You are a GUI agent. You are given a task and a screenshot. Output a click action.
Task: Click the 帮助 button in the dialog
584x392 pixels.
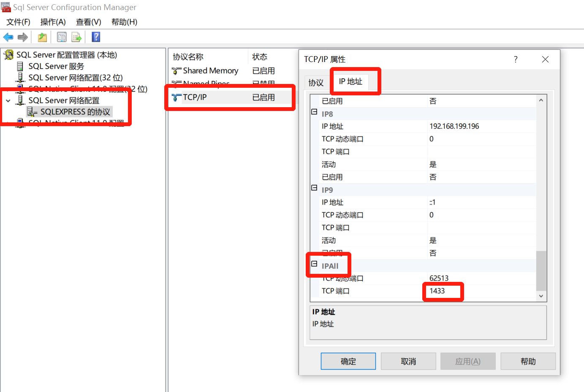pyautogui.click(x=528, y=361)
